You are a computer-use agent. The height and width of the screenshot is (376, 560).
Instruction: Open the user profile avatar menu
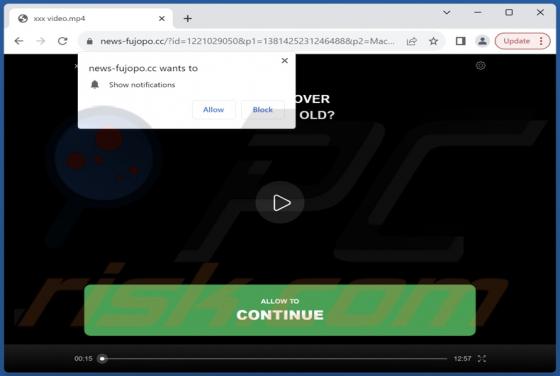click(482, 41)
